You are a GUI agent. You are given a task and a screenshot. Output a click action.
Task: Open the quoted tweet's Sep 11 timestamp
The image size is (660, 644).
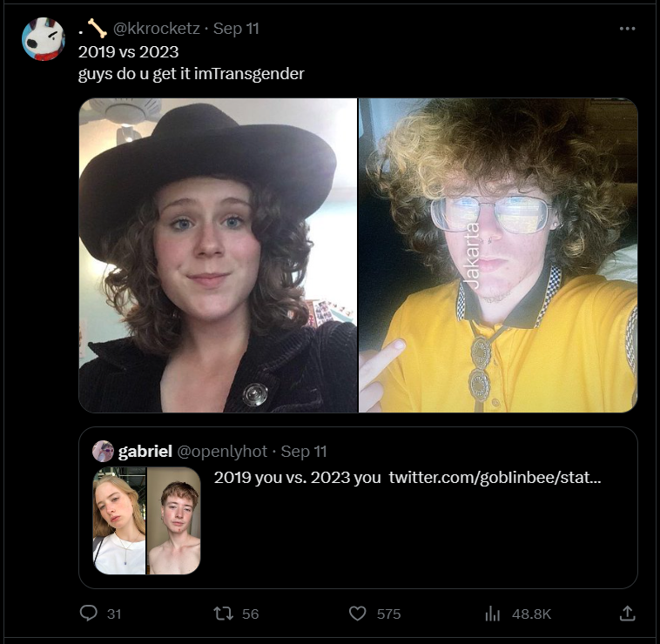304,452
